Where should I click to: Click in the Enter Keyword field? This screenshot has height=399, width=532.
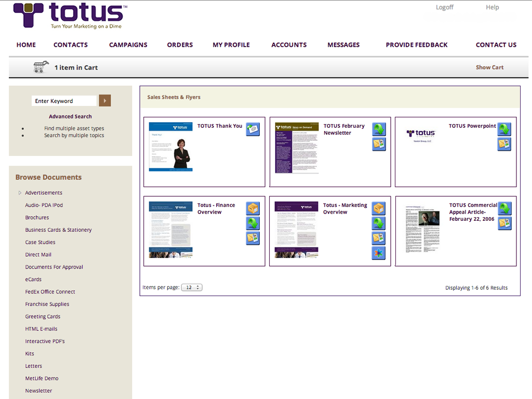[x=64, y=101]
